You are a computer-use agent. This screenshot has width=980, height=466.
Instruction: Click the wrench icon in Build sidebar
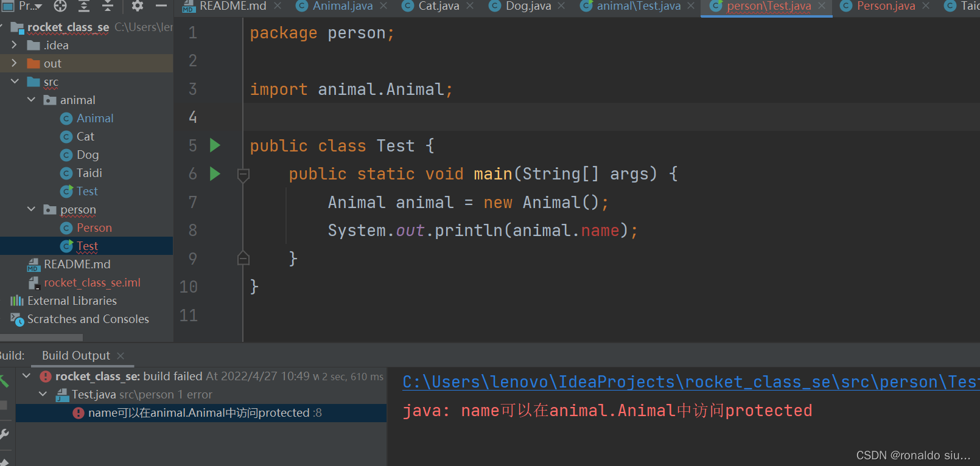(x=4, y=434)
